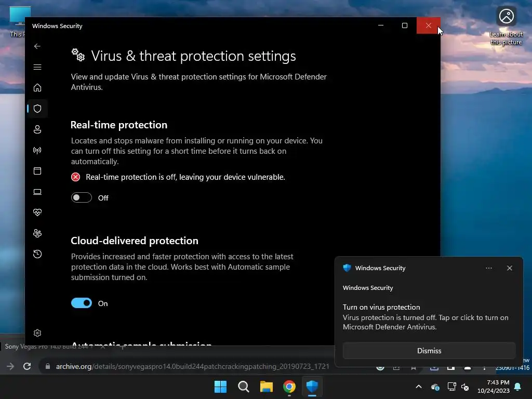Click the site lock icon in Chrome
532x399 pixels.
point(48,366)
